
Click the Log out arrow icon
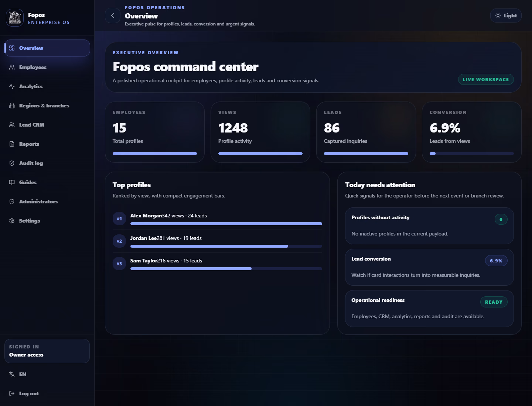point(12,393)
